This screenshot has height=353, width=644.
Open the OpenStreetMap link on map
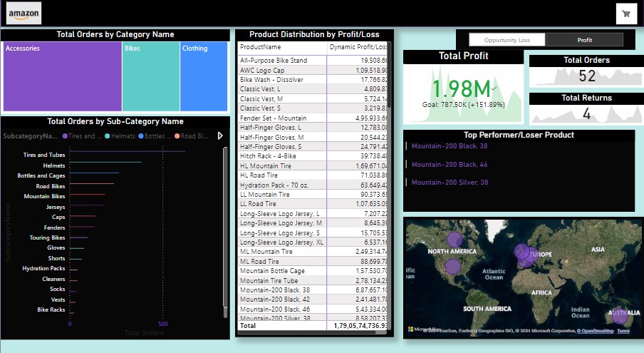(595, 331)
